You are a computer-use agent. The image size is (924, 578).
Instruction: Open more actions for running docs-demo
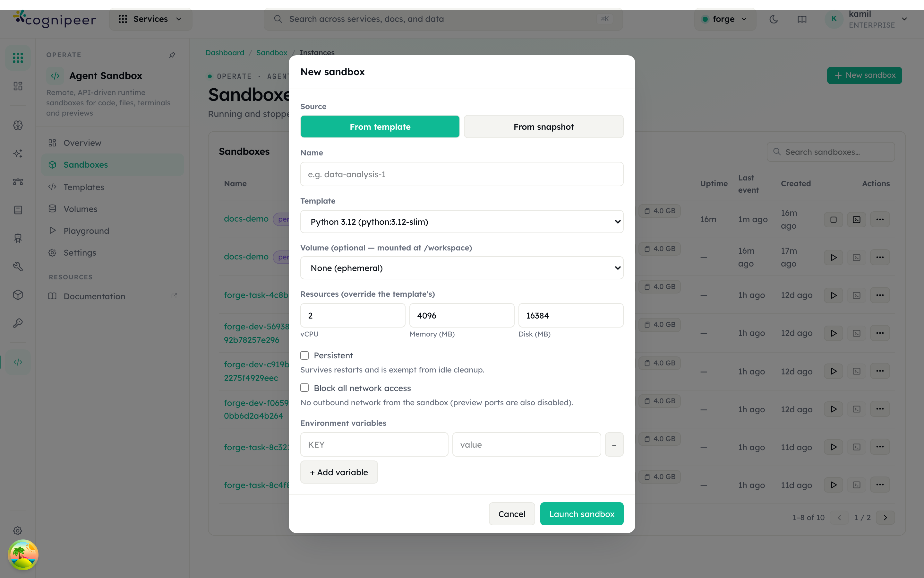point(880,219)
